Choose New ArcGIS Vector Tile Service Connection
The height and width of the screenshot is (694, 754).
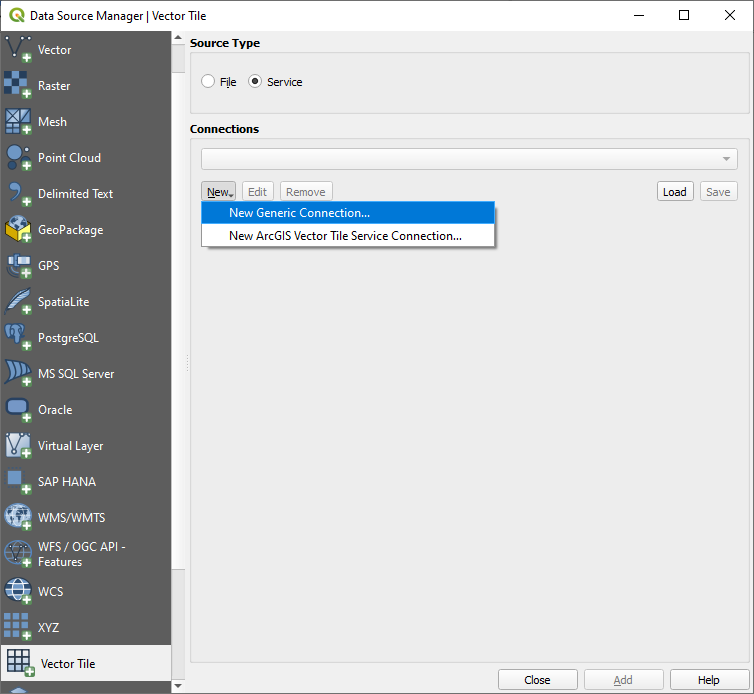point(348,236)
